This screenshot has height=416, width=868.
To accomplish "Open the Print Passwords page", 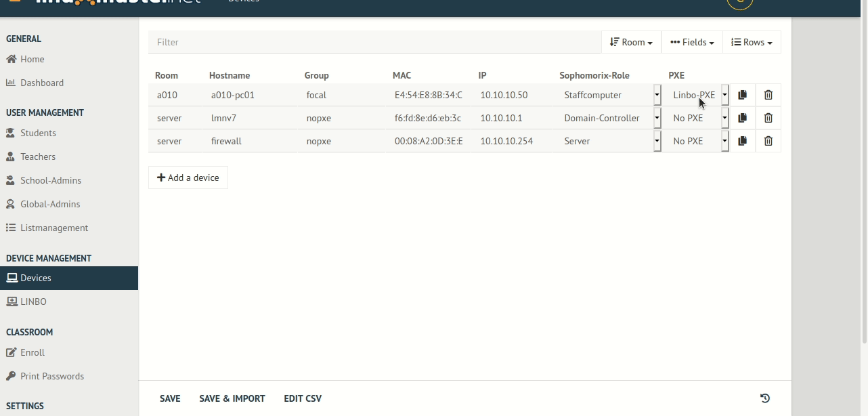I will [51, 376].
